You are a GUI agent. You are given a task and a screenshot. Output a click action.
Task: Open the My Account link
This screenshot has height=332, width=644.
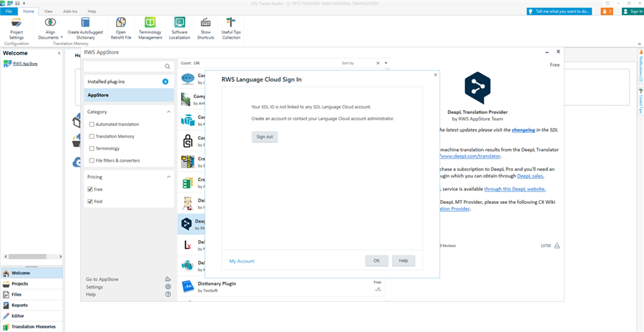242,261
